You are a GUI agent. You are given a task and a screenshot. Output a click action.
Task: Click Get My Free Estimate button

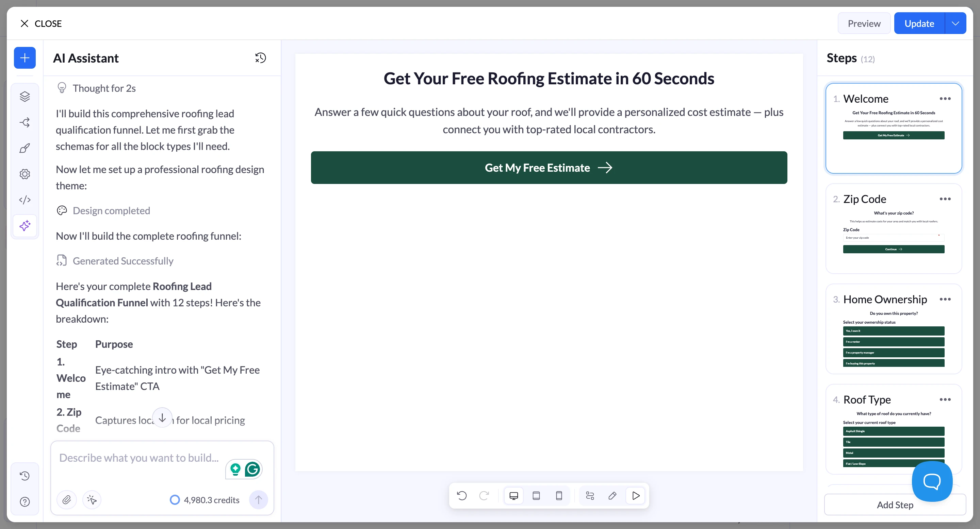[549, 168]
